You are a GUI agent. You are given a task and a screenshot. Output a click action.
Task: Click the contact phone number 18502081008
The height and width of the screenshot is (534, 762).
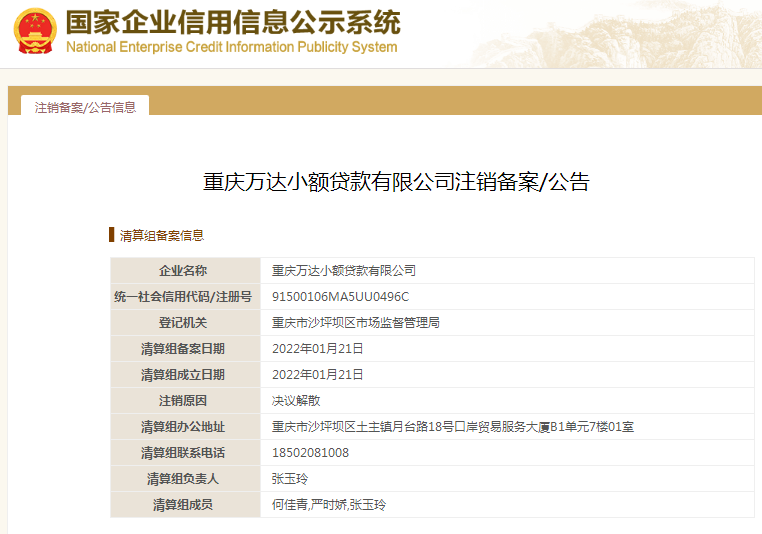click(310, 452)
